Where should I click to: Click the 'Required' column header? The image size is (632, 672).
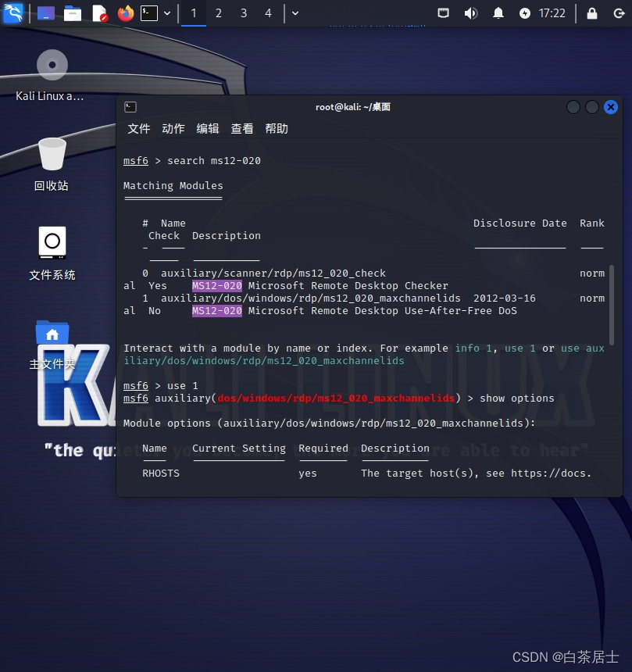(x=323, y=449)
